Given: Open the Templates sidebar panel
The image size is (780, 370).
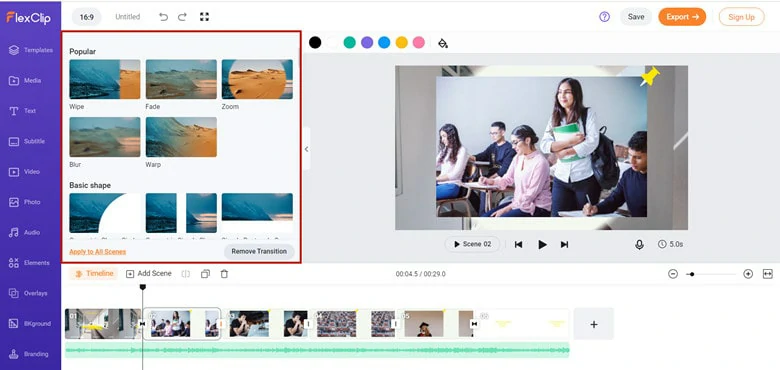Looking at the screenshot, I should (x=30, y=50).
